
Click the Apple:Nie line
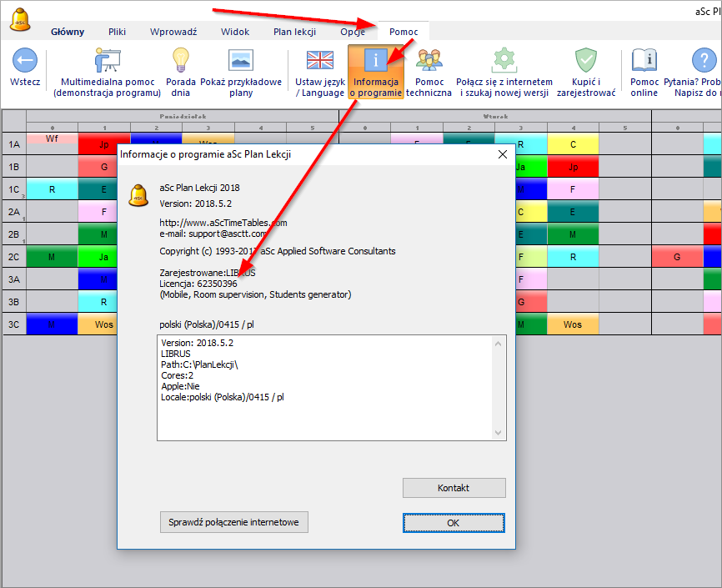180,386
